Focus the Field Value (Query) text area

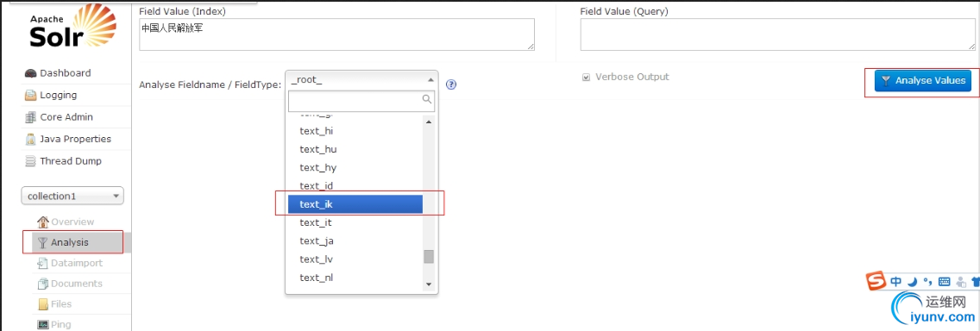(777, 34)
